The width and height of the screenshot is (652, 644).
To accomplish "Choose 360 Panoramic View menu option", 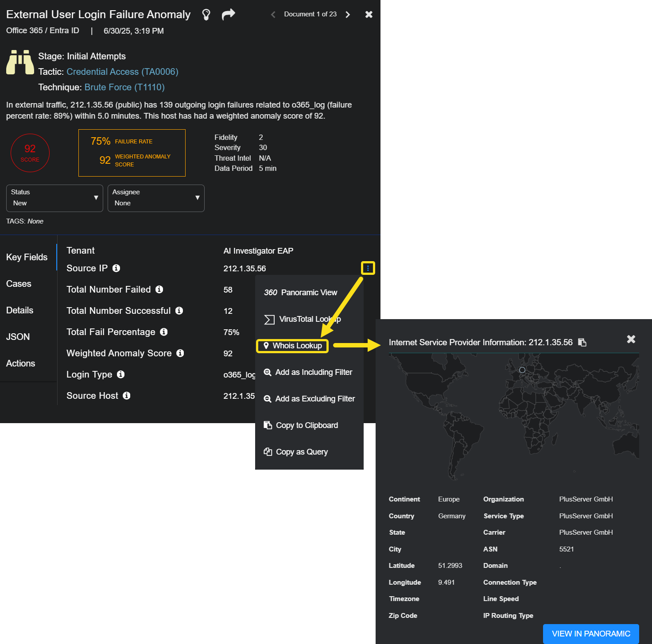I will point(301,293).
